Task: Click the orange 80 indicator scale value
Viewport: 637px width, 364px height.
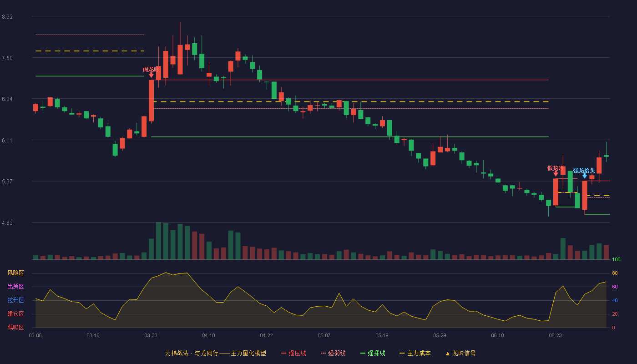Action: pos(615,273)
